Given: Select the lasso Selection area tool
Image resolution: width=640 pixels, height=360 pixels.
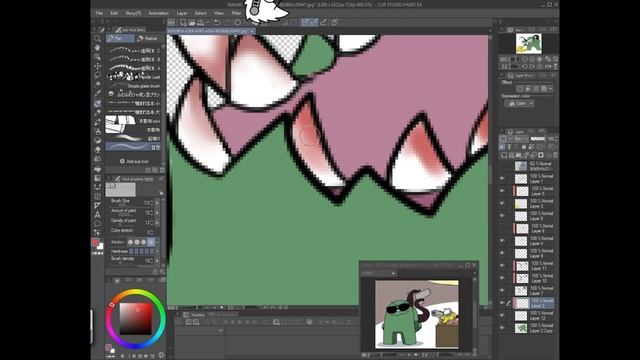Looking at the screenshot, I should pos(97,75).
